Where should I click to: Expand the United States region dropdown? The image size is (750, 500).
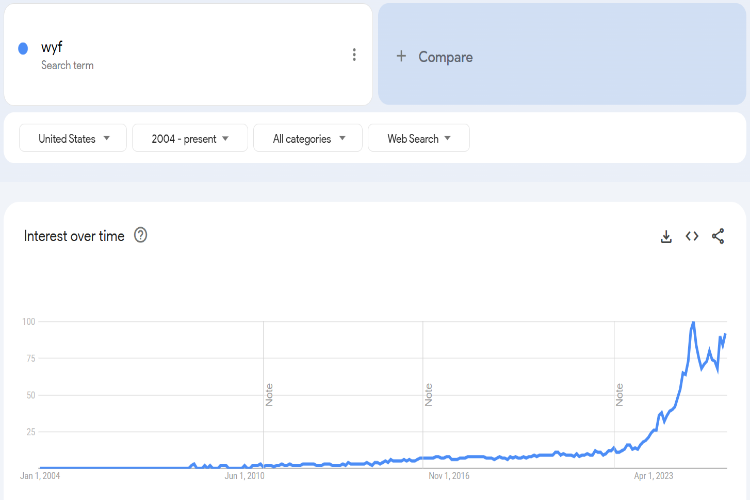(73, 139)
